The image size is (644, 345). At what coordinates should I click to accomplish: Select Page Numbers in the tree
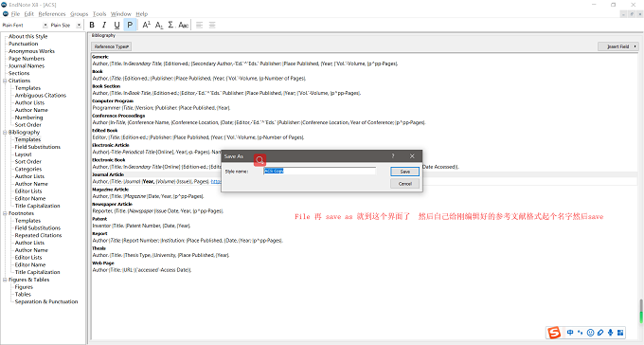pyautogui.click(x=27, y=59)
